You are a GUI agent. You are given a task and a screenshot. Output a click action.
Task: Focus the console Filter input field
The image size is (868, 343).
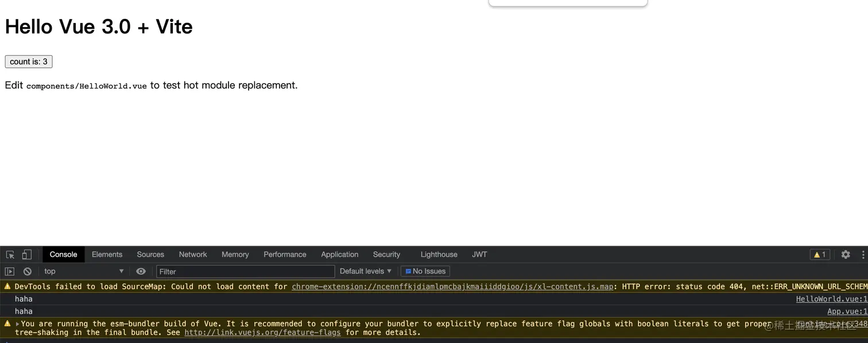point(245,272)
